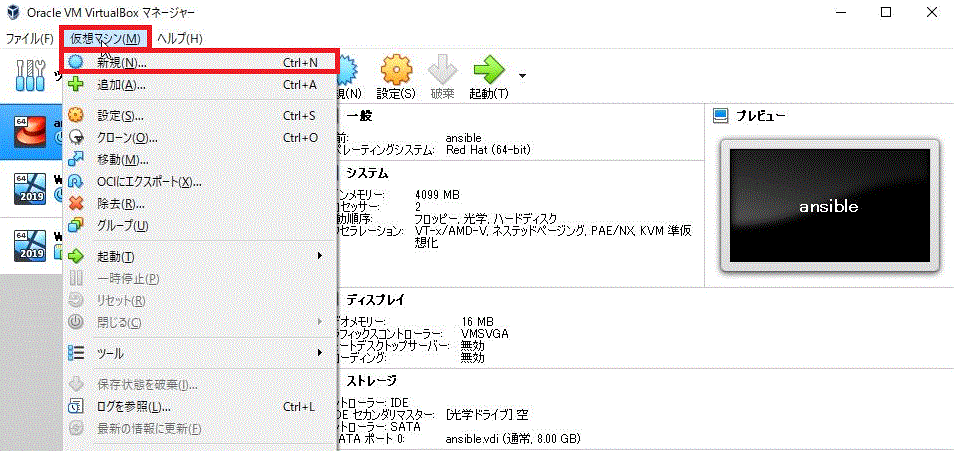Select クローン(O)... menu entry
This screenshot has height=451, width=954.
tap(200, 138)
